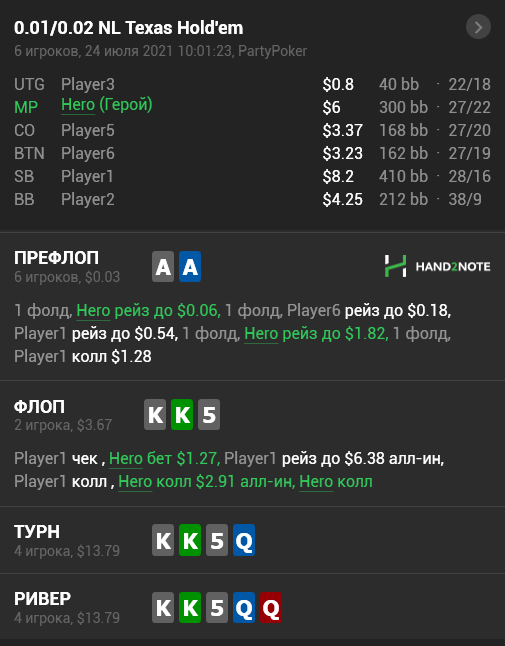Click the 5 card on the flop

[209, 414]
